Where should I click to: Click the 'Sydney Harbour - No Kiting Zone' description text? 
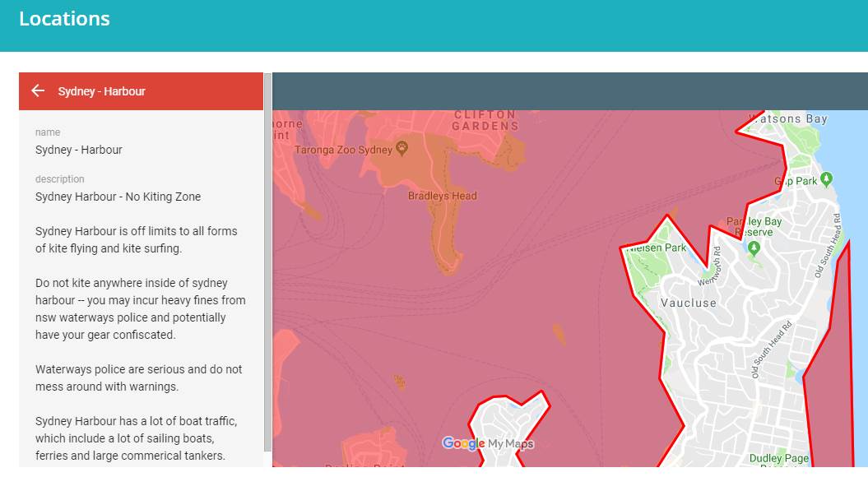(118, 197)
